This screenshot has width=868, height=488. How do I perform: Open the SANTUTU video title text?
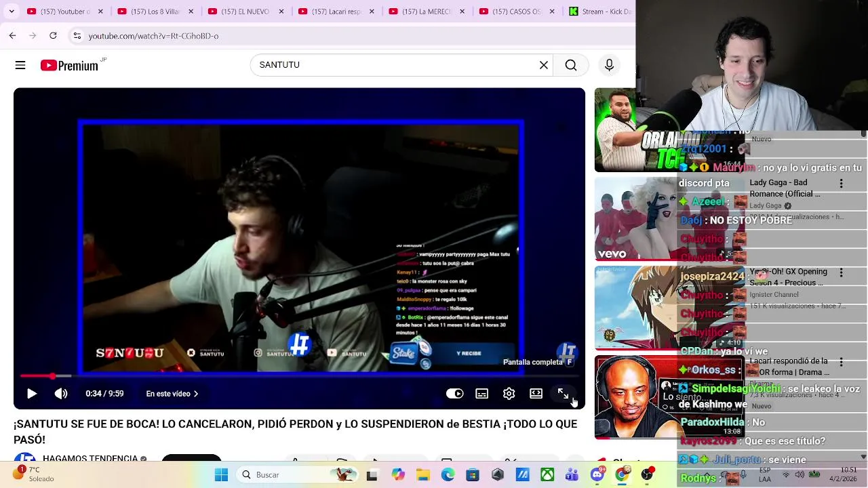[x=295, y=432]
